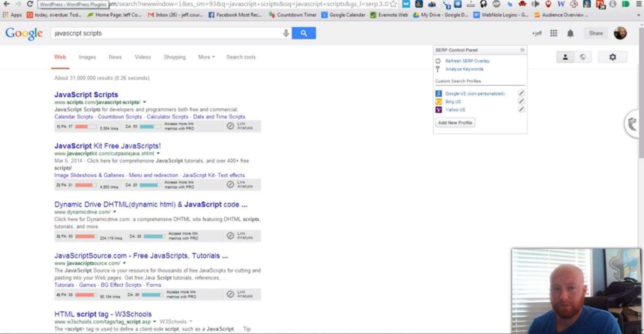Select the Yahoo US search profile
This screenshot has width=644, height=334.
tap(455, 110)
